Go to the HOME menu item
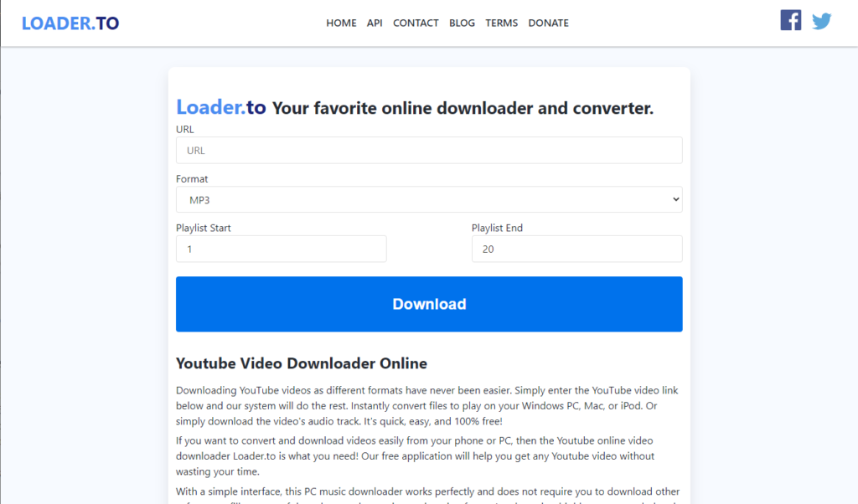The width and height of the screenshot is (858, 504). pos(341,23)
